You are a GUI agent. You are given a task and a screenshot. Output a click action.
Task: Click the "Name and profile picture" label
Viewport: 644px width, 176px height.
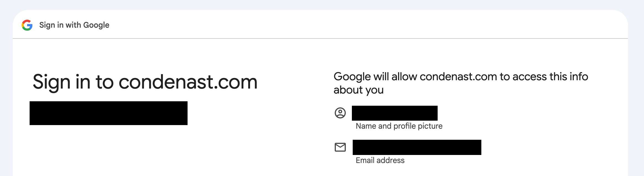point(399,126)
